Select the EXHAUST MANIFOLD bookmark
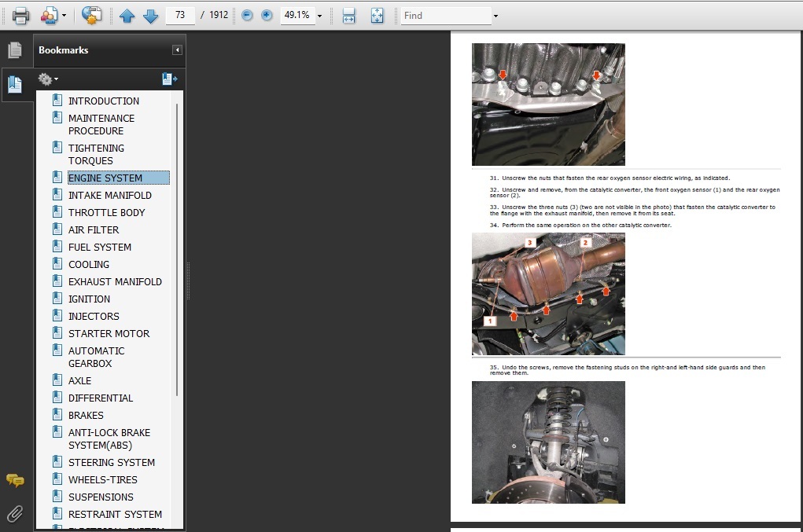The image size is (803, 532). 115,281
